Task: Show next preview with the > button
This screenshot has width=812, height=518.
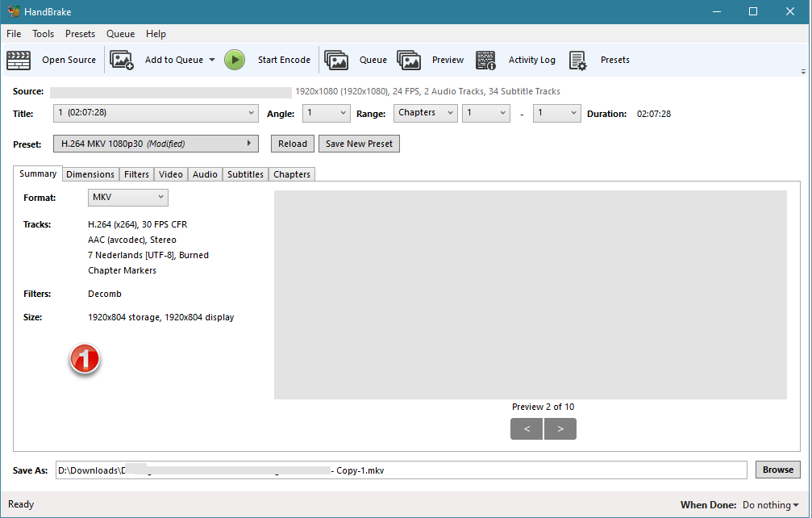Action: click(560, 429)
